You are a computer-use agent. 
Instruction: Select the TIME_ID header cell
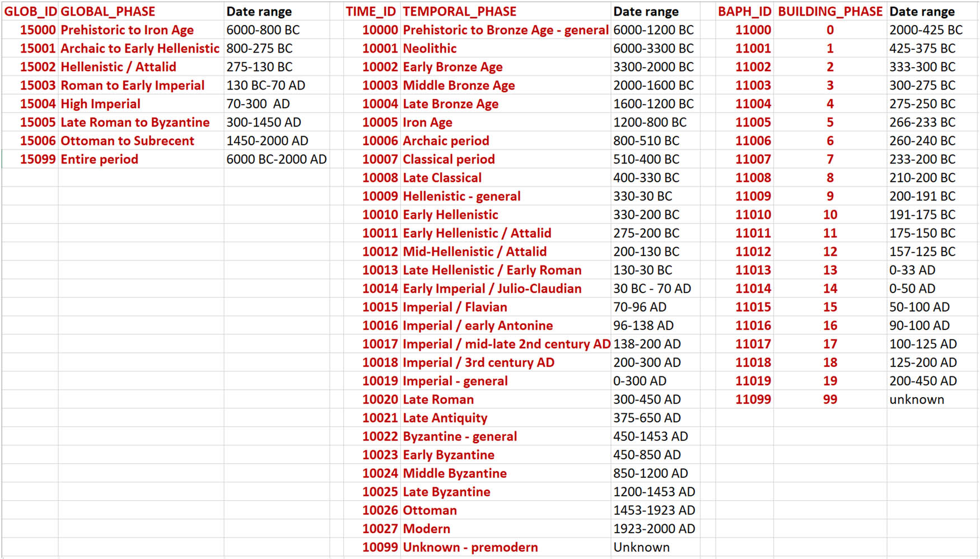370,11
